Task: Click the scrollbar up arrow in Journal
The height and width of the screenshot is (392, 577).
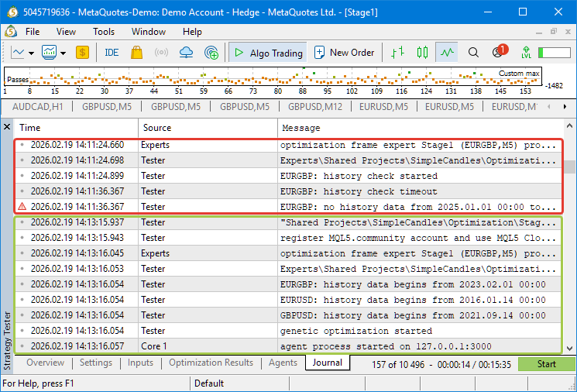Action: [569, 126]
